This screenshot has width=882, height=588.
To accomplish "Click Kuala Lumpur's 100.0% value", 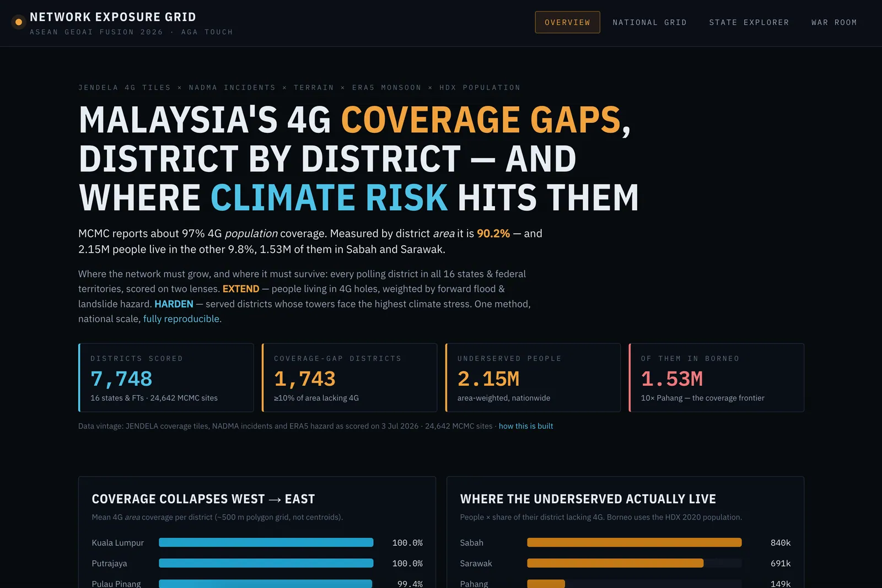I will (407, 543).
